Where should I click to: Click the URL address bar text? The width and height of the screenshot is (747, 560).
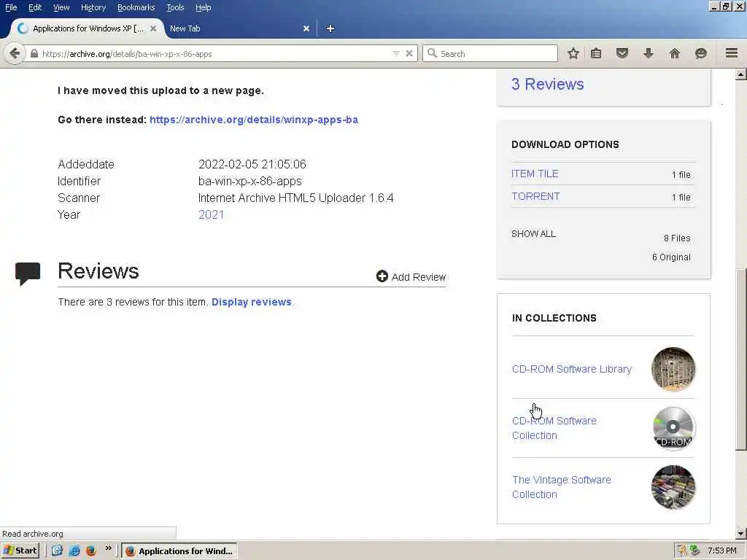tap(127, 54)
